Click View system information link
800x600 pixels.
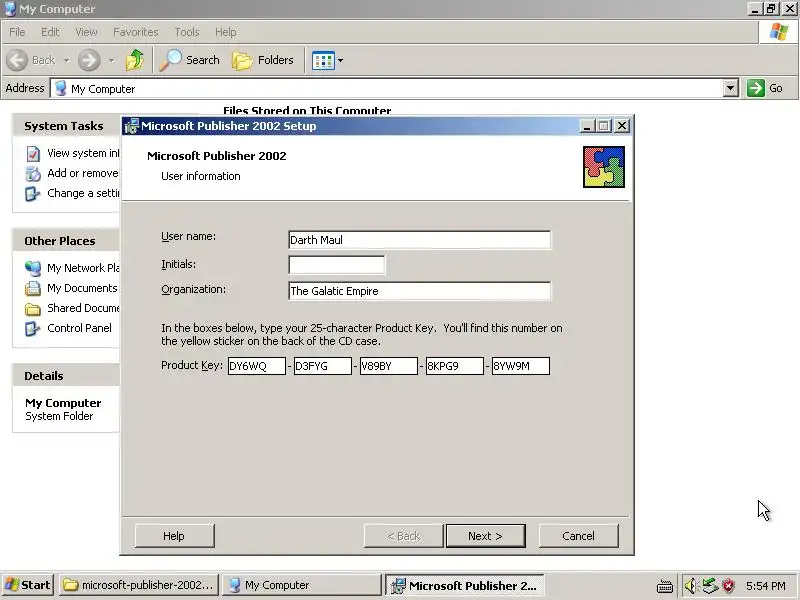(83, 153)
